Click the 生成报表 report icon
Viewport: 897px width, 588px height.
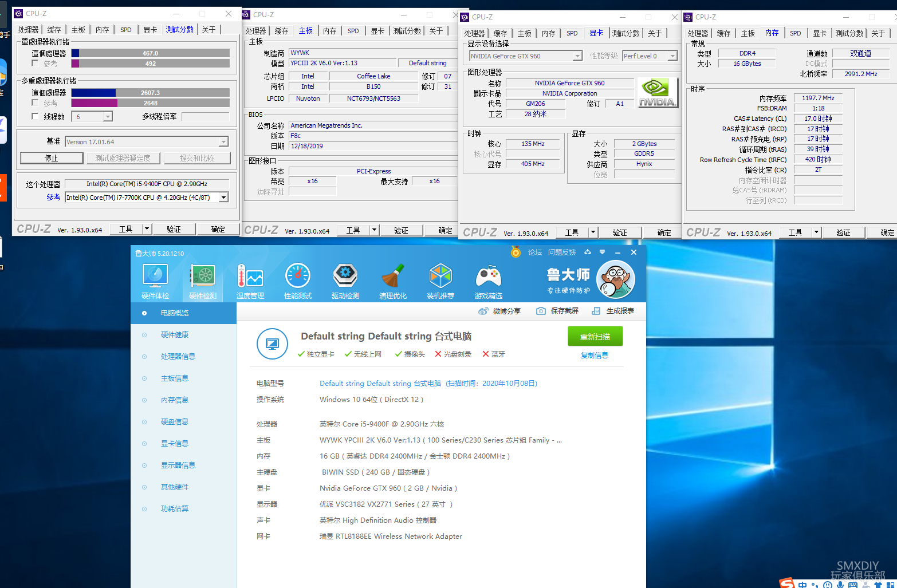596,311
